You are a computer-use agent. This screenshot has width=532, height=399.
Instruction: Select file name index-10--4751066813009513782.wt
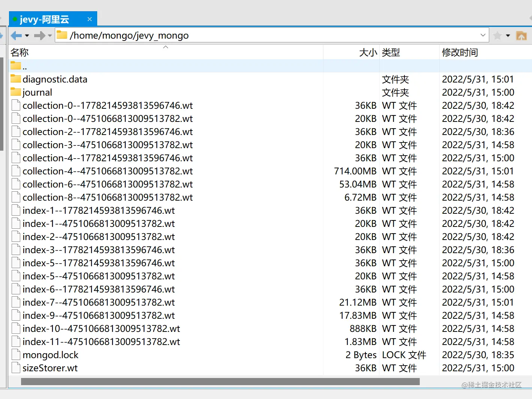101,328
